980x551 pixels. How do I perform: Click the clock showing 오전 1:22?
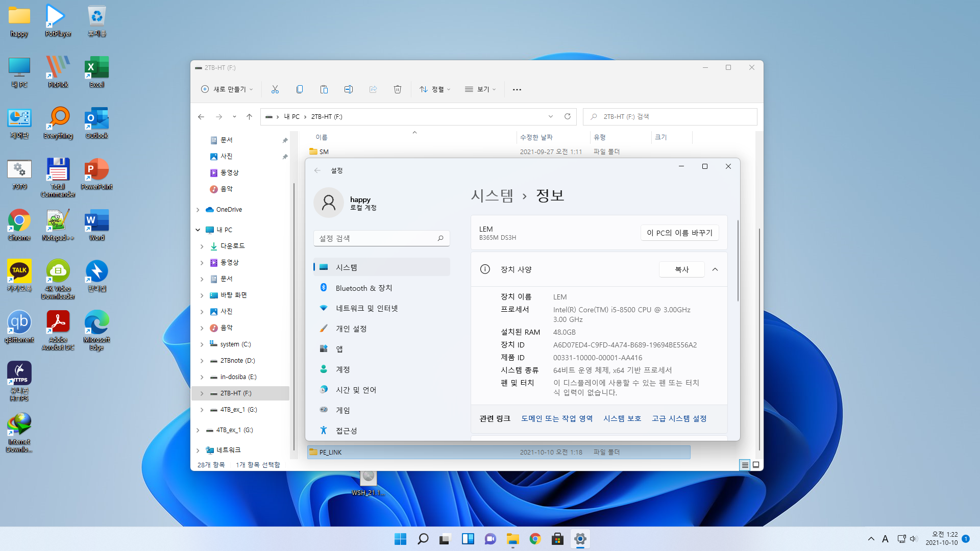point(944,535)
